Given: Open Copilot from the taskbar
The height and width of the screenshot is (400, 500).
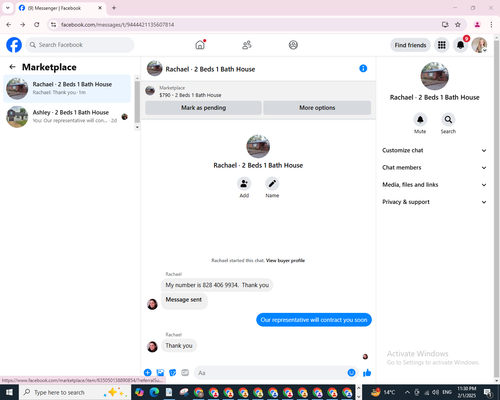Looking at the screenshot, I should point(139,392).
